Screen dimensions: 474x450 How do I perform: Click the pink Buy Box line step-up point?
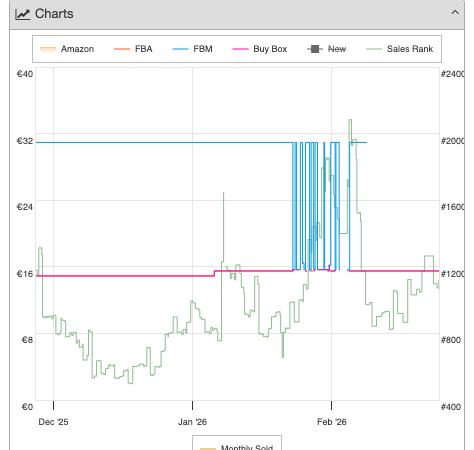coord(215,273)
